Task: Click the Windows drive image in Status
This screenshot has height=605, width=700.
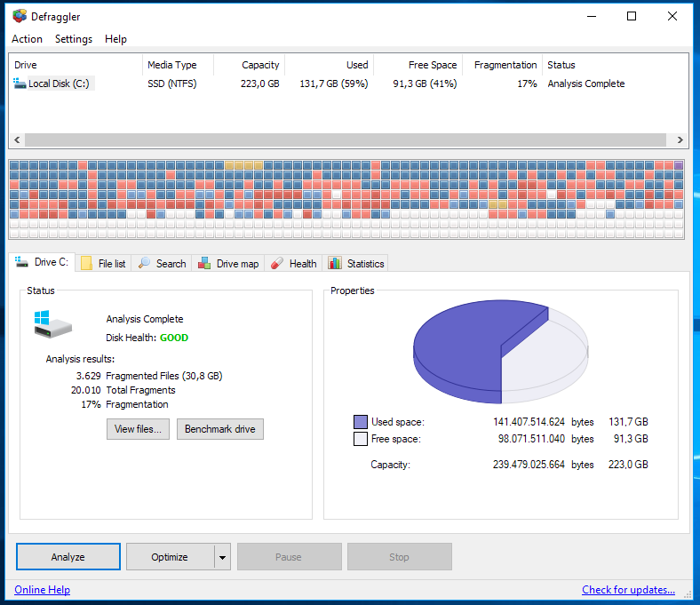Action: [52, 324]
